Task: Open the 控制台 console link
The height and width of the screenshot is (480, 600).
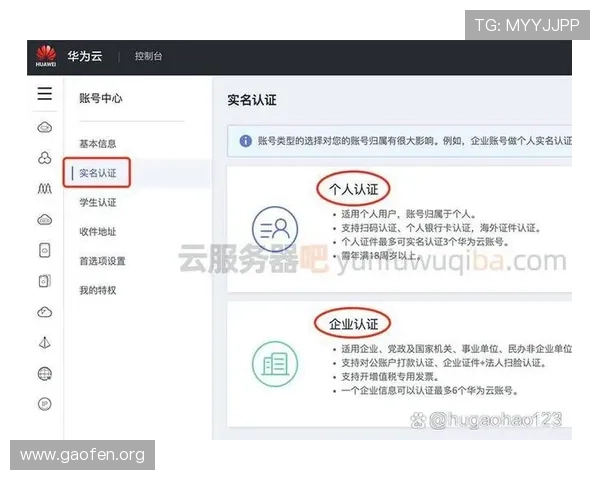Action: pos(148,56)
